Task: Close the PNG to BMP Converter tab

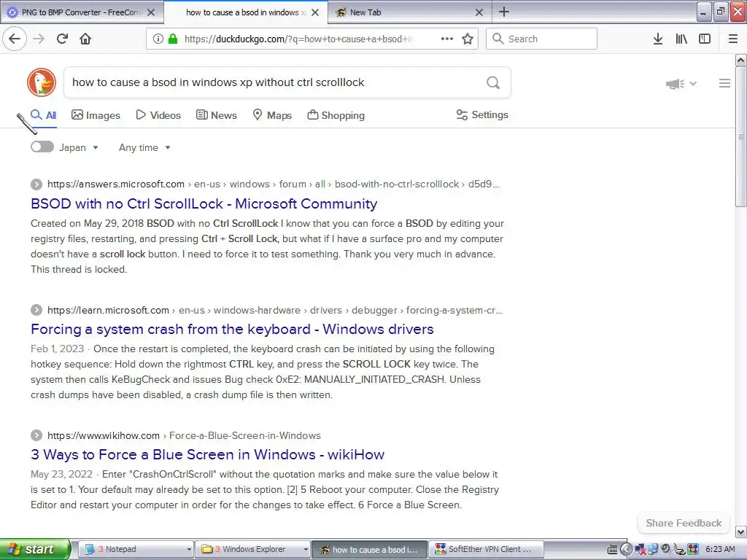Action: click(x=151, y=12)
